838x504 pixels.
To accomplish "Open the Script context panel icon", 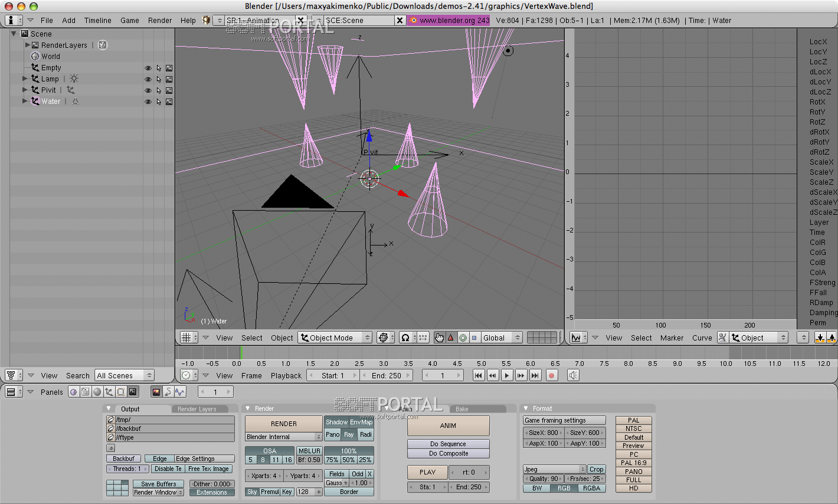I will 85,392.
